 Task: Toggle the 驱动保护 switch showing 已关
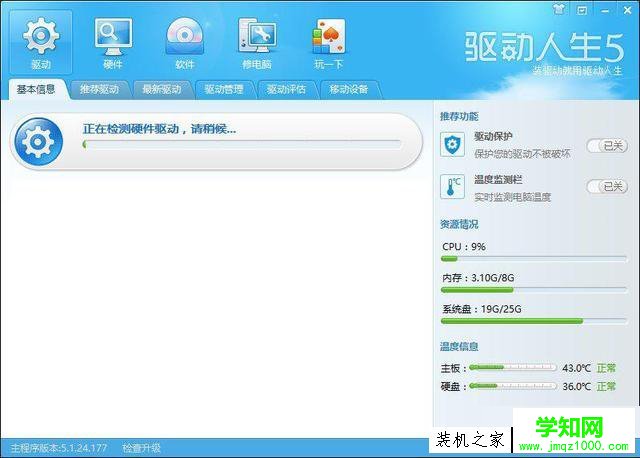607,146
